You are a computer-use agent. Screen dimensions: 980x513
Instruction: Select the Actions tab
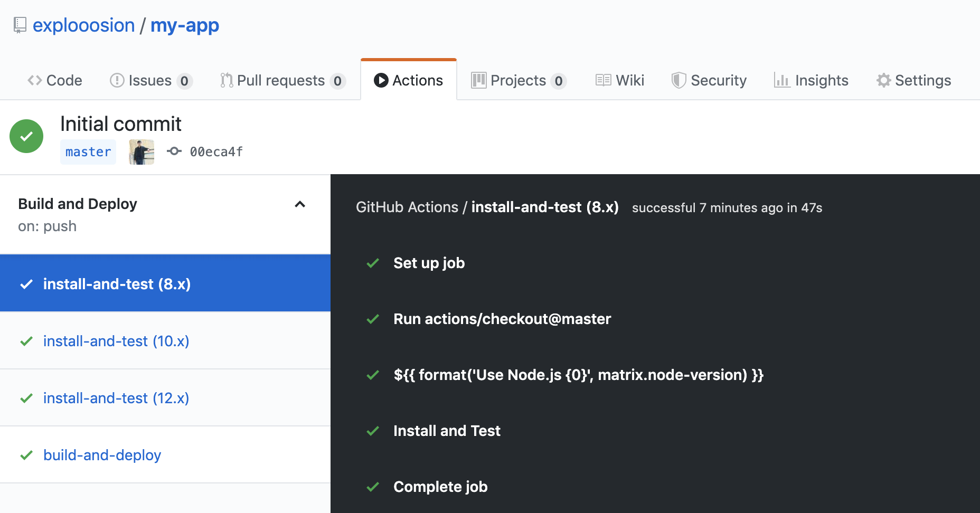409,80
